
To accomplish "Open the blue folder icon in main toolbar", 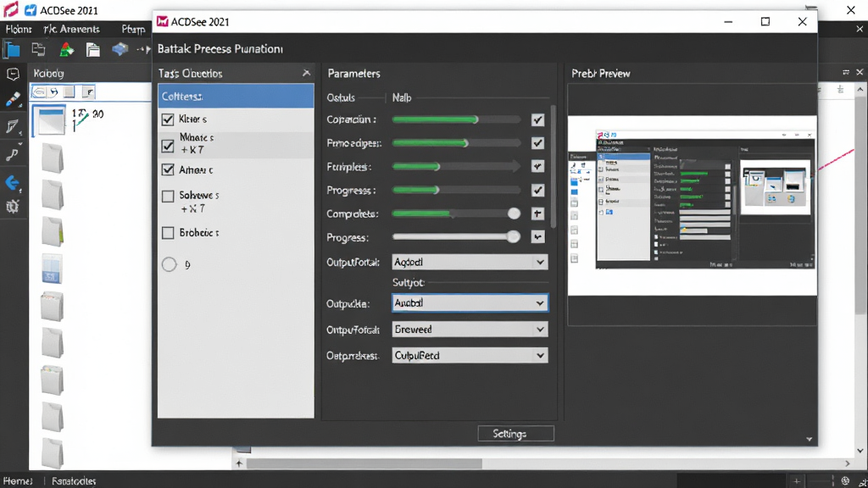I will [x=12, y=50].
